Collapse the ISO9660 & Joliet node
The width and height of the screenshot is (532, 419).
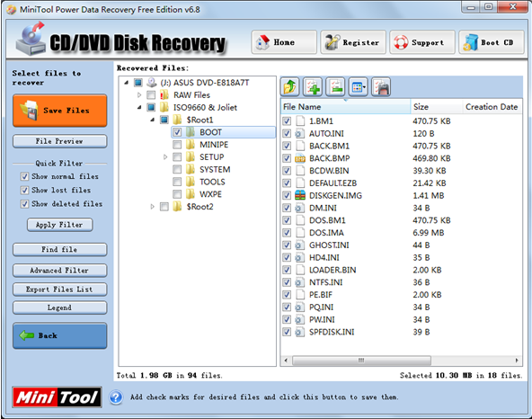[x=139, y=107]
